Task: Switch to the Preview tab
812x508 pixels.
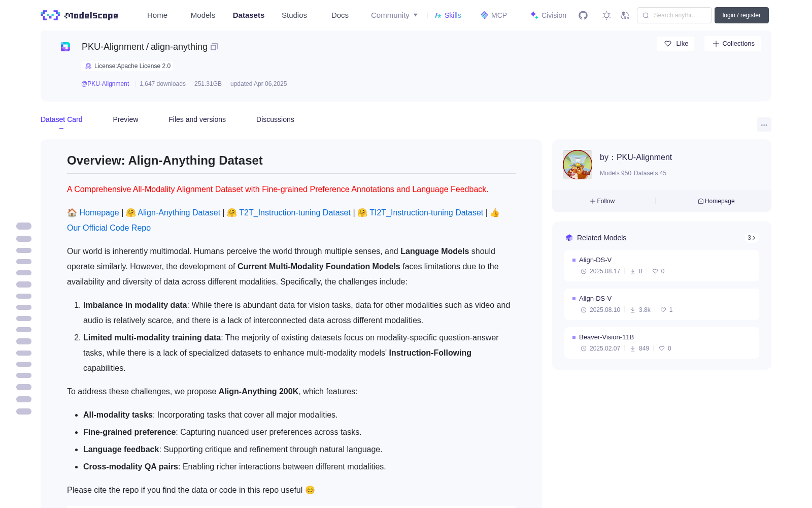Action: (125, 119)
